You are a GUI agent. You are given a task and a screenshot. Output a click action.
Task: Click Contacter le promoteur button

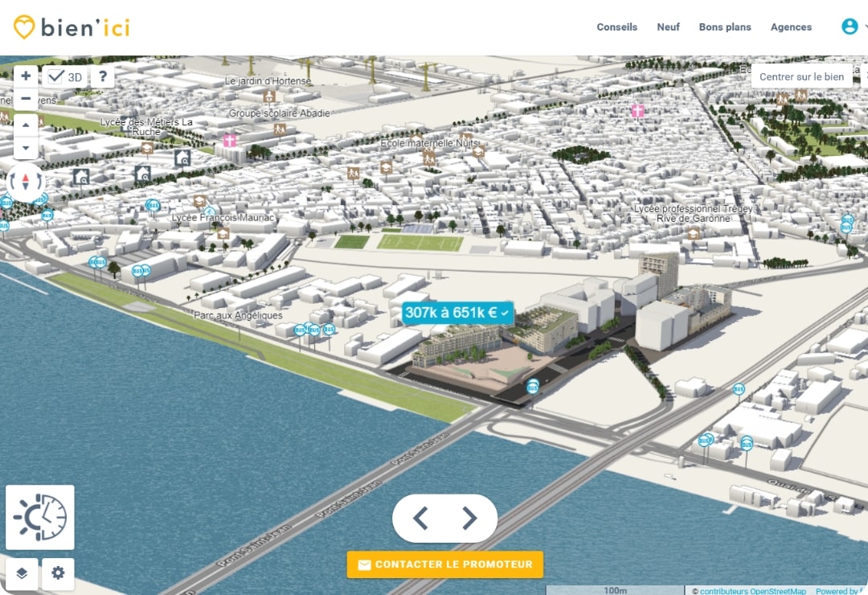445,564
